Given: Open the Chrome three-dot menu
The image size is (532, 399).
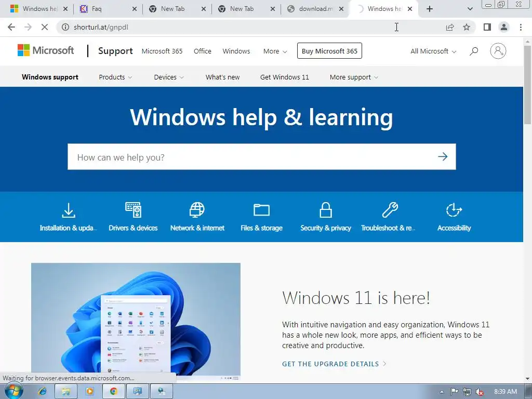Looking at the screenshot, I should coord(521,27).
